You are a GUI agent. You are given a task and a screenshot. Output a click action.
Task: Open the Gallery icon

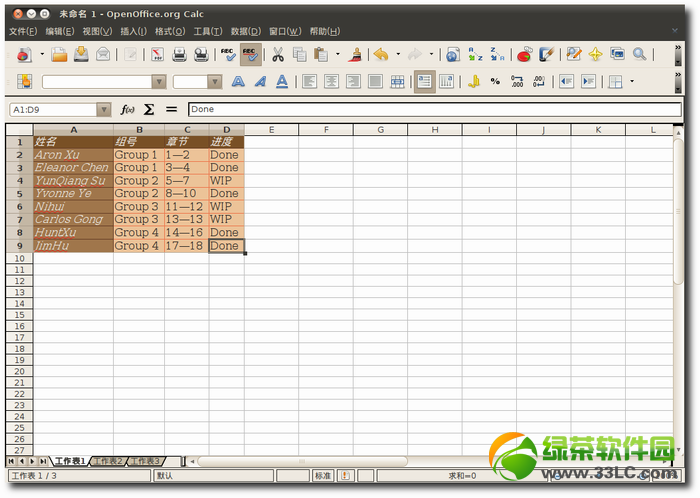pyautogui.click(x=617, y=54)
